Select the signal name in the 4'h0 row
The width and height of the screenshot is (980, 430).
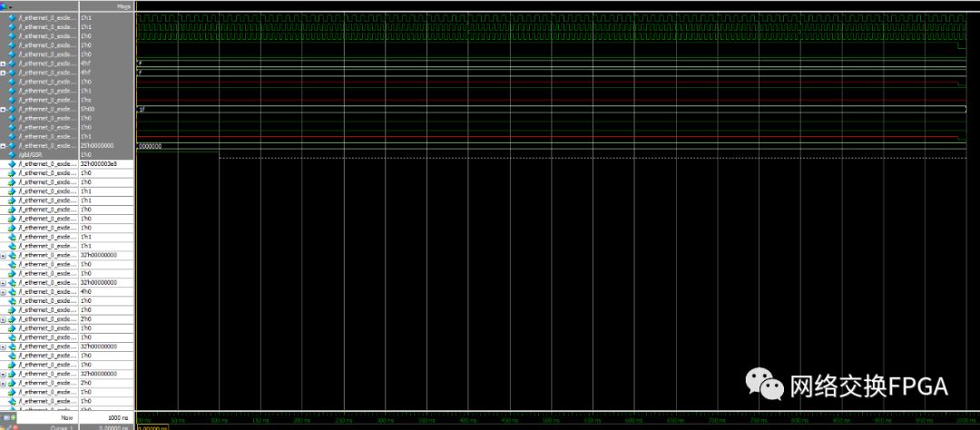pos(47,292)
